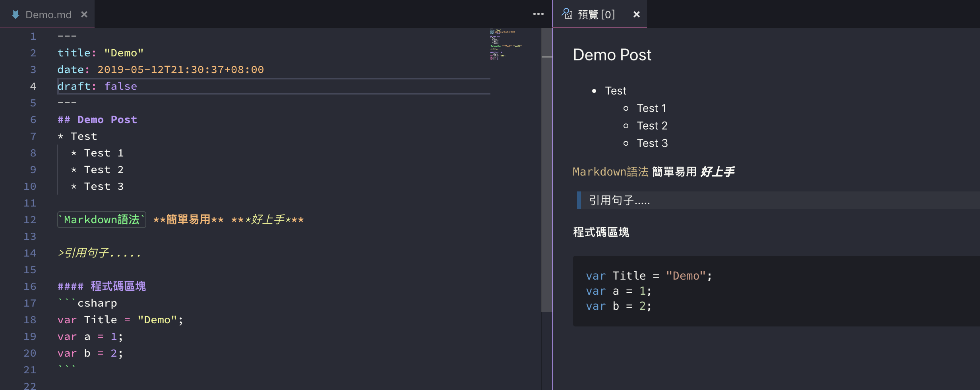Click the >引用句子..... line in editor
This screenshot has width=980, height=390.
tap(99, 253)
